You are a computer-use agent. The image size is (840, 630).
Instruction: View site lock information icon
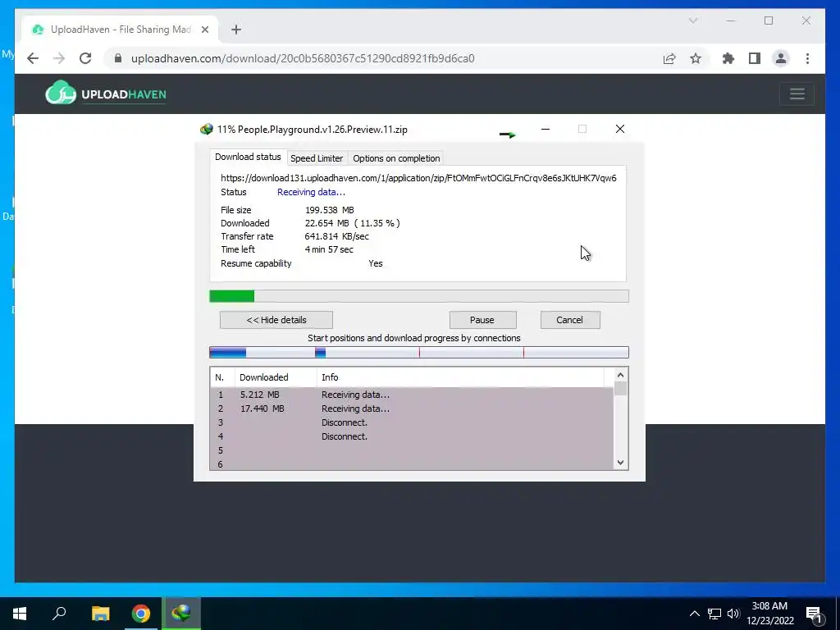tap(118, 58)
